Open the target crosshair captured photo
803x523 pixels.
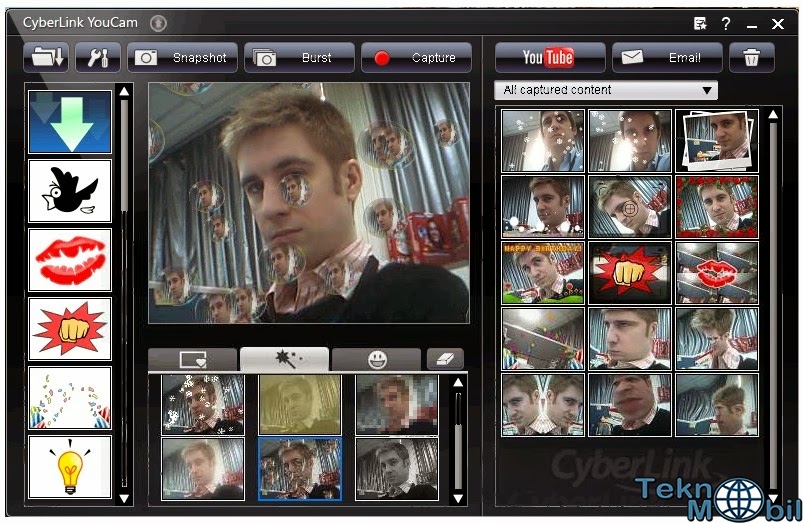tap(630, 207)
